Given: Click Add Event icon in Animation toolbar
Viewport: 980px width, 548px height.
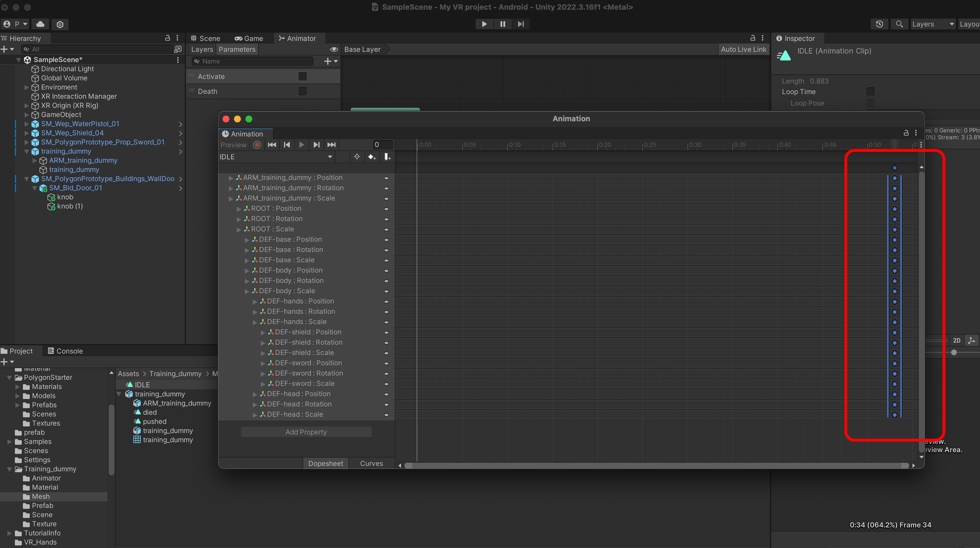Looking at the screenshot, I should [x=387, y=157].
